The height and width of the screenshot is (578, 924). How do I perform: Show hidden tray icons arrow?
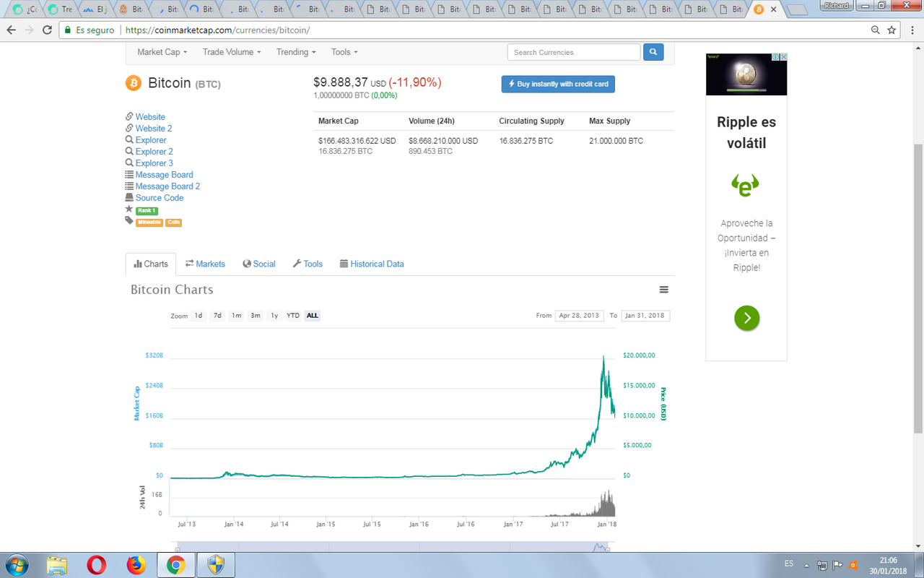[806, 564]
